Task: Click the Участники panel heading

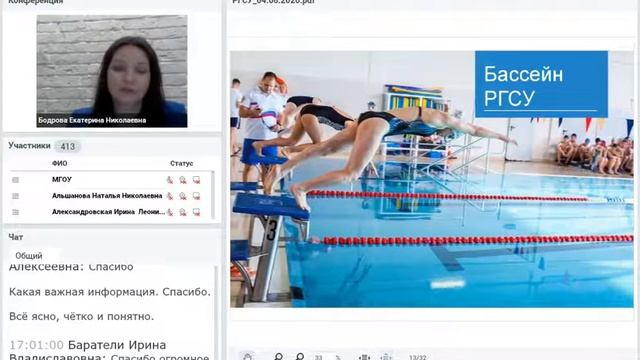Action: pos(29,146)
